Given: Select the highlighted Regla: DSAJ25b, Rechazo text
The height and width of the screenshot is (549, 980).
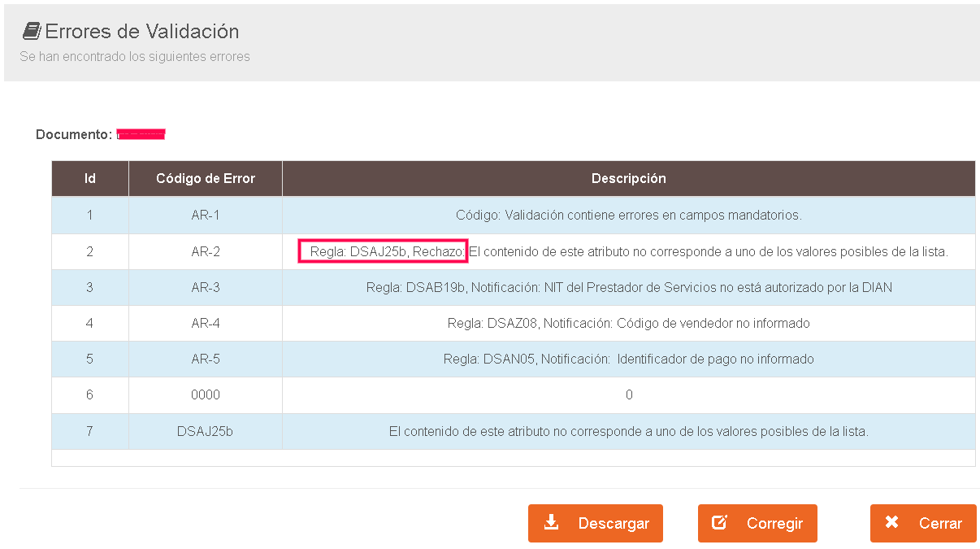Looking at the screenshot, I should coord(383,252).
